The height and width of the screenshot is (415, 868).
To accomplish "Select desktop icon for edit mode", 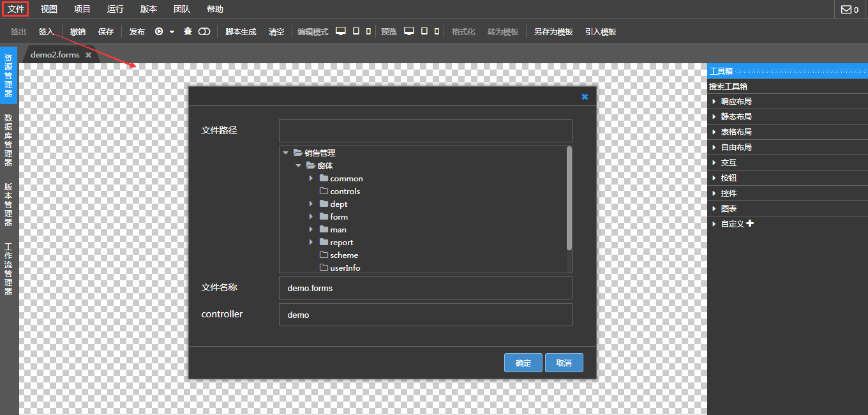I will pyautogui.click(x=341, y=31).
